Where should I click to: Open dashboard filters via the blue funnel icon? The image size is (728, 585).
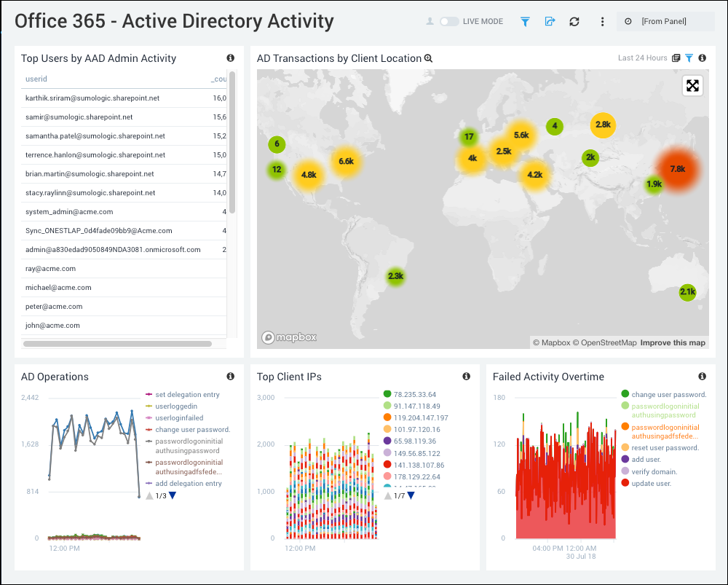click(525, 21)
